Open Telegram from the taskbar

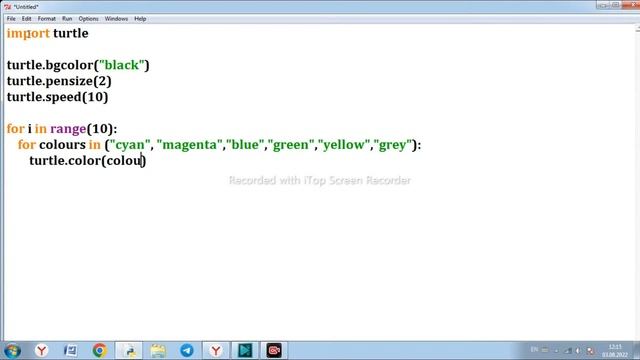click(x=187, y=351)
